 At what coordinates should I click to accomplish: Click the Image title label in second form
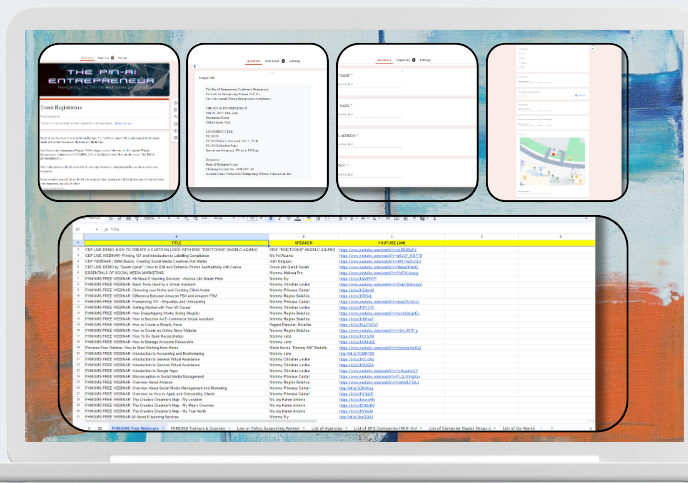point(207,78)
